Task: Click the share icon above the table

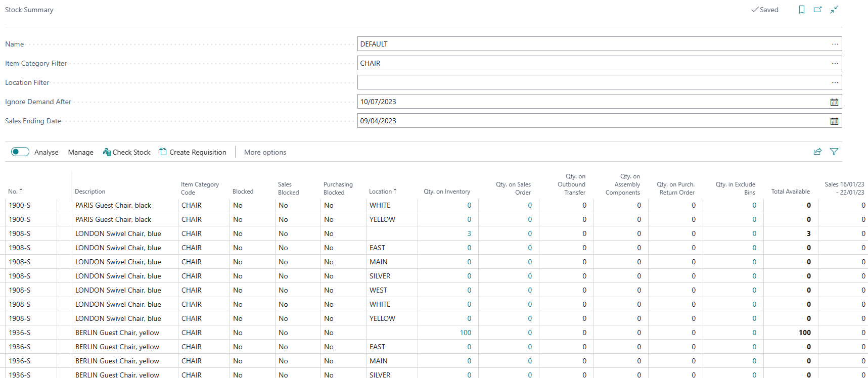Action: pyautogui.click(x=817, y=152)
